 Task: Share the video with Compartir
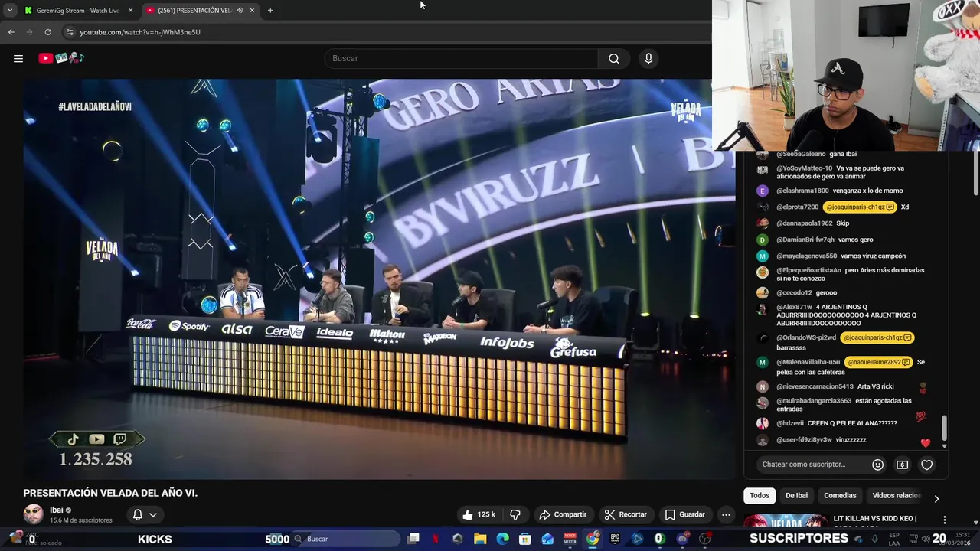pyautogui.click(x=562, y=514)
